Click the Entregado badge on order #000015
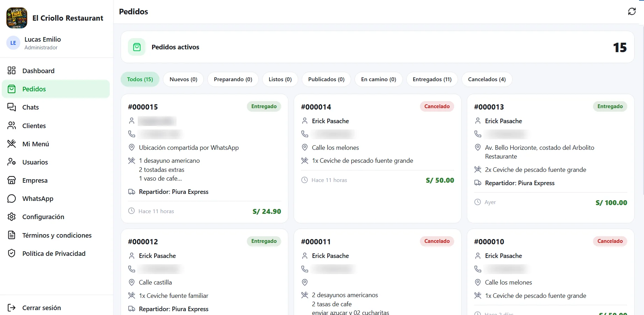 [x=264, y=106]
